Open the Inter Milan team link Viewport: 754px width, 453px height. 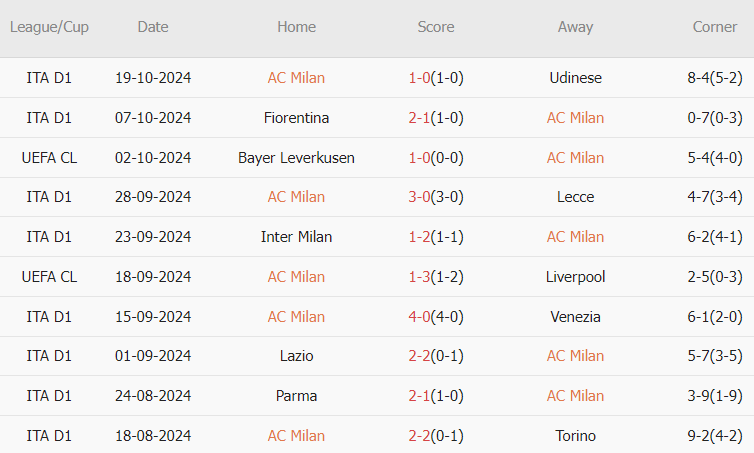click(x=296, y=237)
